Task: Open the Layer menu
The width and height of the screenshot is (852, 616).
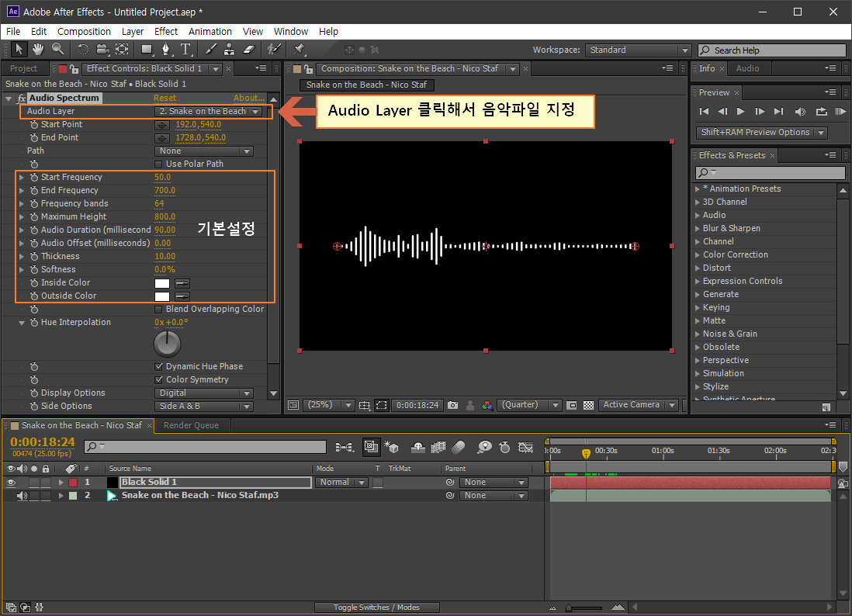Action: pyautogui.click(x=133, y=32)
